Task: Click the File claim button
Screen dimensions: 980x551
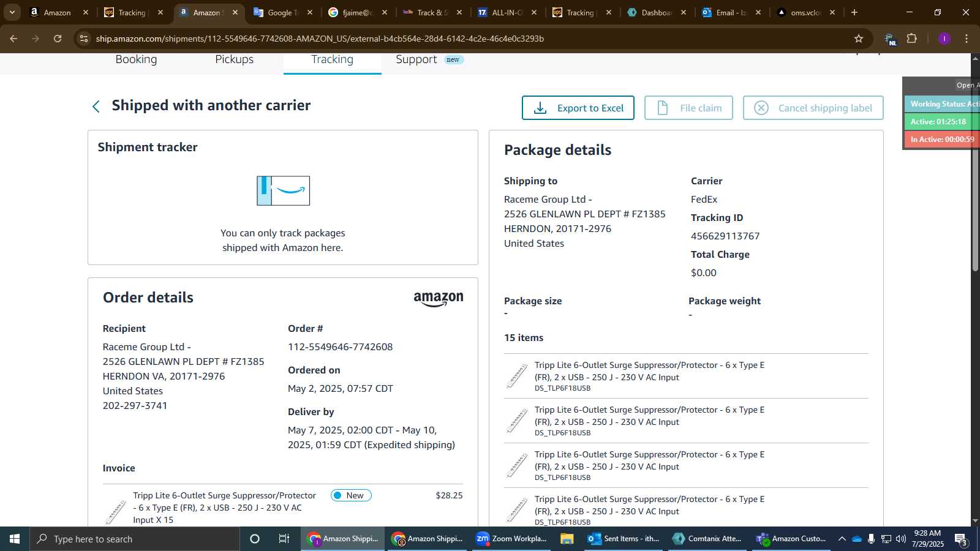Action: tap(688, 108)
